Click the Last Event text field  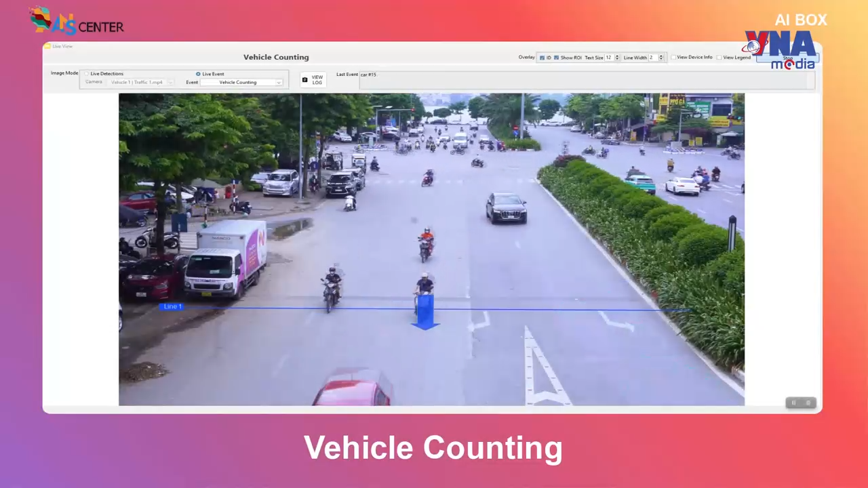tap(587, 80)
